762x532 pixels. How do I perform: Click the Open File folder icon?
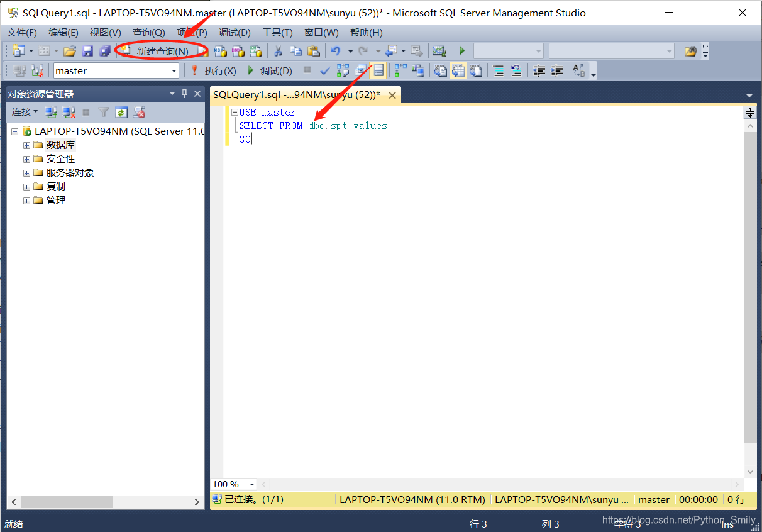tap(70, 51)
